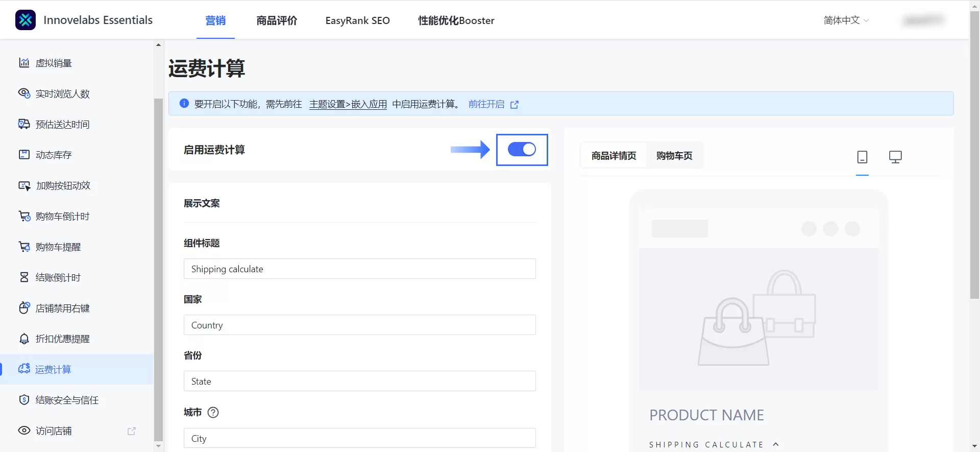The image size is (980, 452).
Task: Click the 加购按钮动效 cursor icon
Action: click(24, 185)
